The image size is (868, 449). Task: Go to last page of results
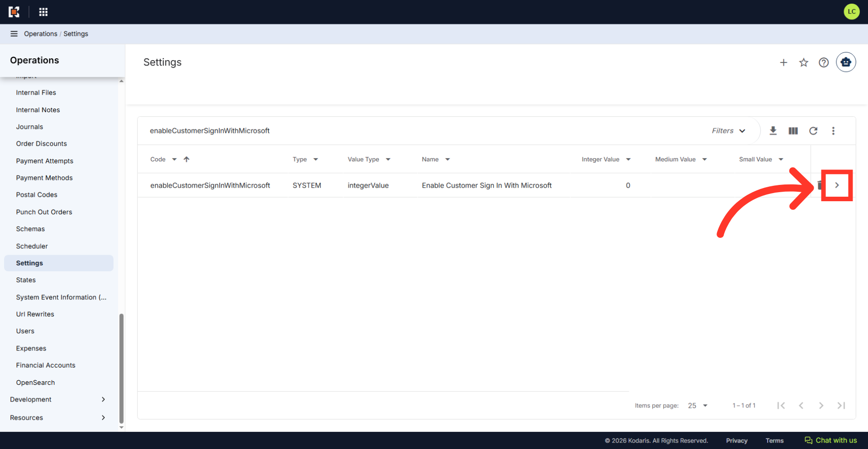coord(841,406)
